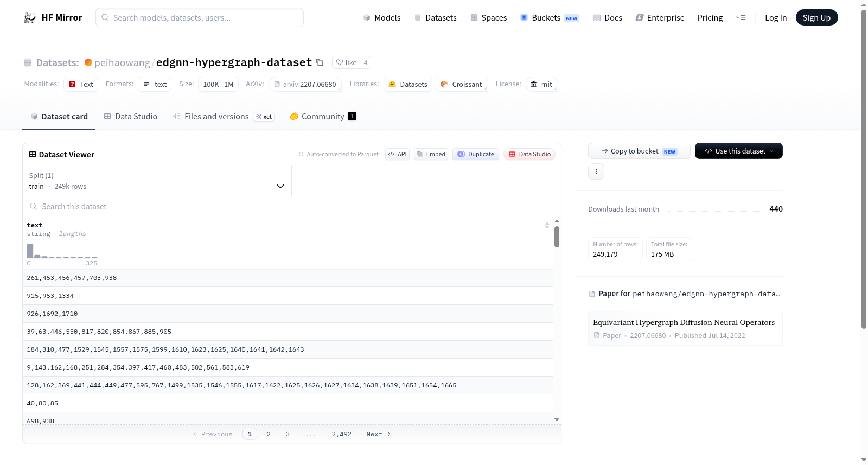Open peihaowang user profile link
This screenshot has width=868, height=465.
coord(122,62)
